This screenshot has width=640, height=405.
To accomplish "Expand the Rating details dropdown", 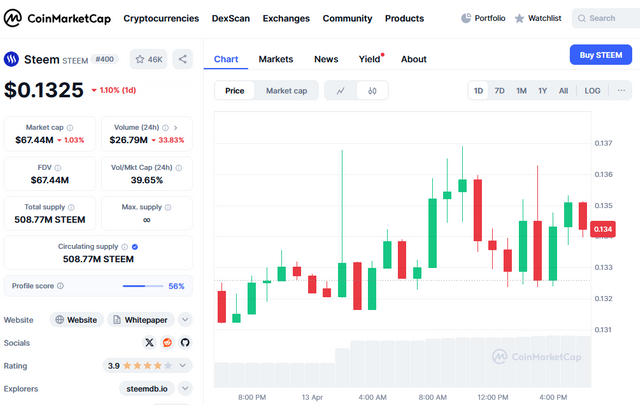I will click(183, 366).
